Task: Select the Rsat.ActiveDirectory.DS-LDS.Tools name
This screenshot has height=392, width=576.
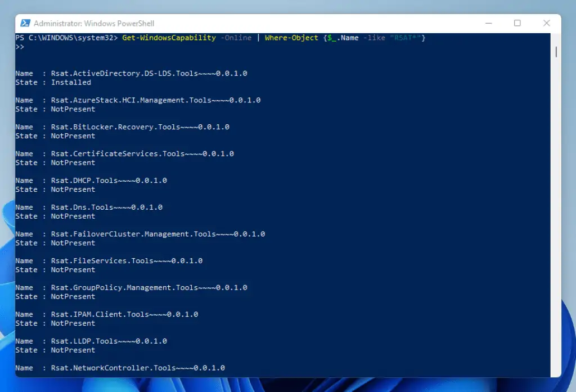Action: (149, 73)
